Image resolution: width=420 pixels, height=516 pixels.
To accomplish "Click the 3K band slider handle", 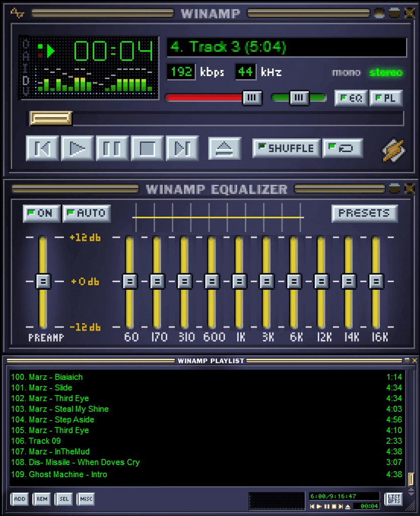I will pos(266,281).
